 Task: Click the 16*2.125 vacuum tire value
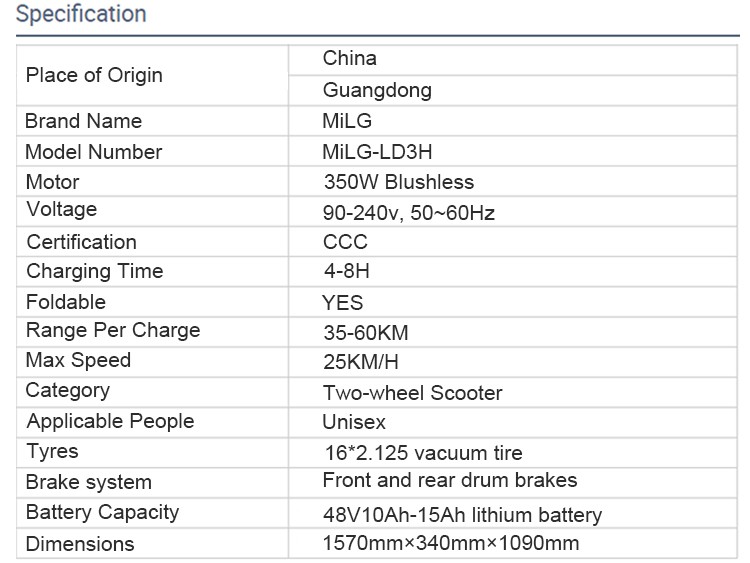click(x=424, y=453)
